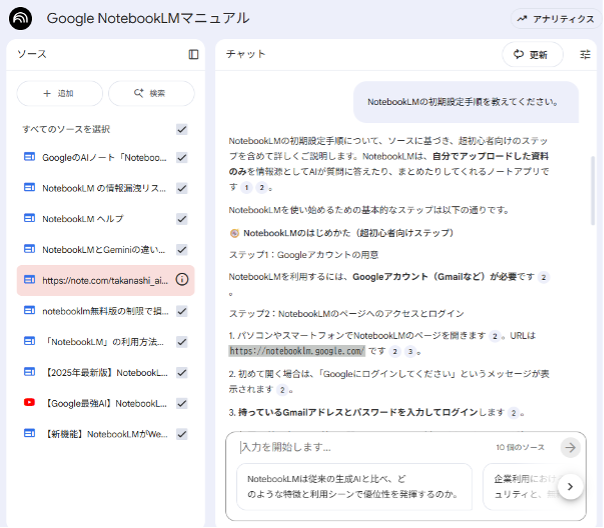Uncheck NotebookLM ヘルプ source checkbox

(x=182, y=219)
